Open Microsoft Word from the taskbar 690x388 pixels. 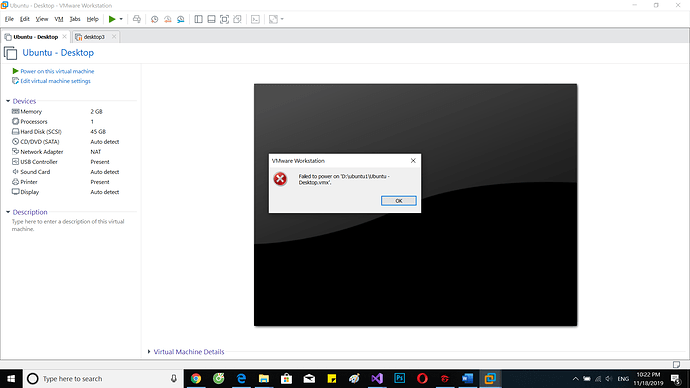point(467,378)
